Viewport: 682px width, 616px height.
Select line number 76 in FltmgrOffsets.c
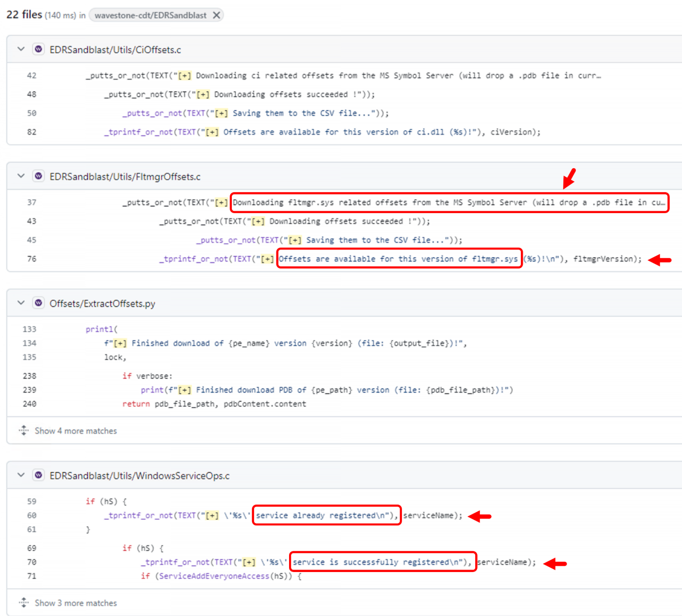(x=32, y=259)
